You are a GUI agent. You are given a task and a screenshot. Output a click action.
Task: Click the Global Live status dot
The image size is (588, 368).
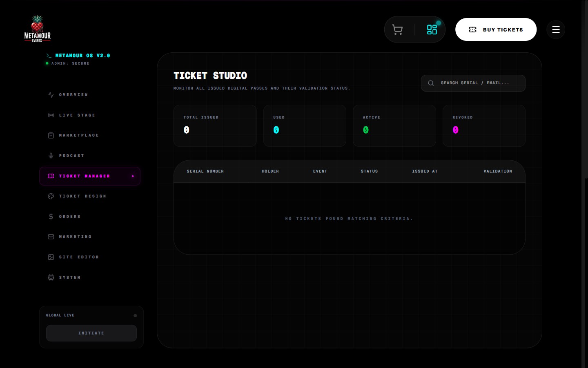point(135,316)
